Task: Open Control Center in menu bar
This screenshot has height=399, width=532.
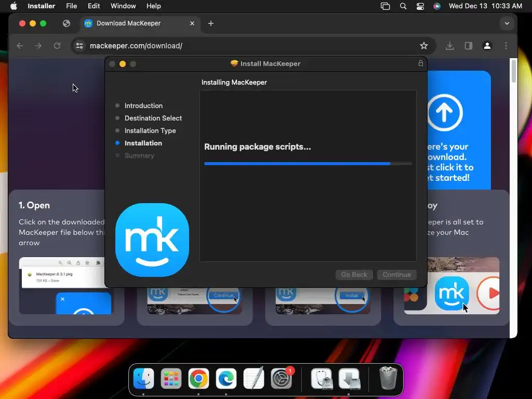Action: click(420, 6)
